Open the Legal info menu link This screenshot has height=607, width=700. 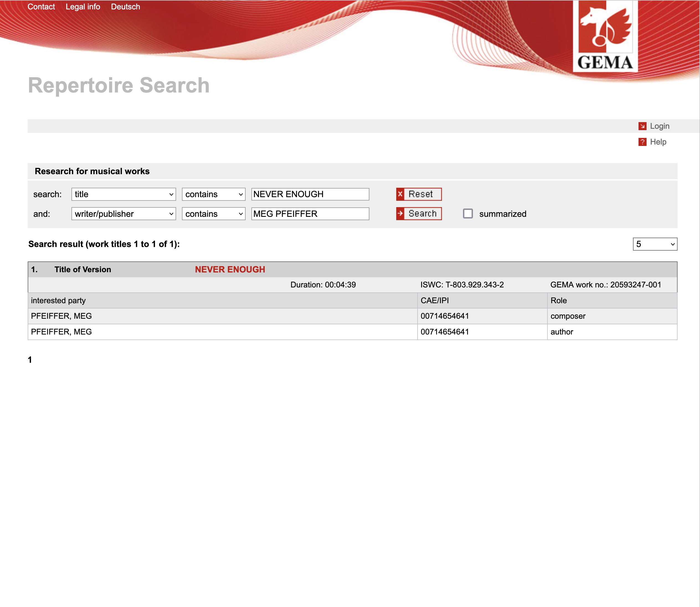(x=83, y=7)
